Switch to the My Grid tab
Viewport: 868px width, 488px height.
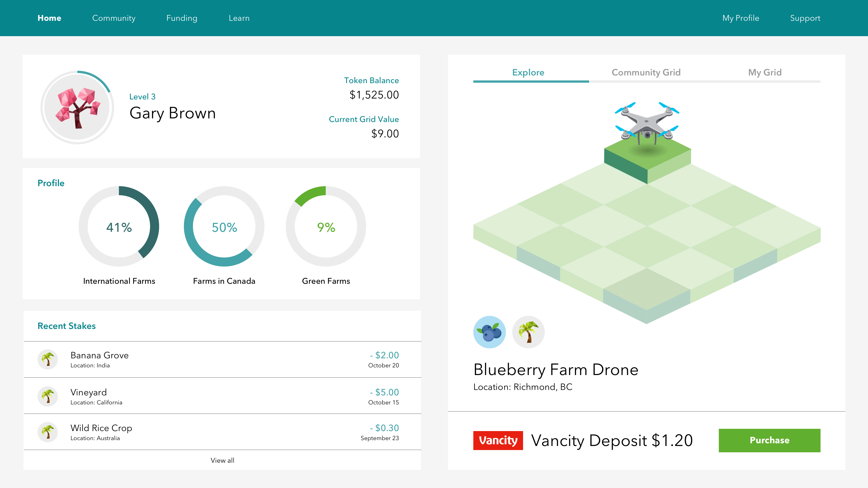[x=764, y=72]
